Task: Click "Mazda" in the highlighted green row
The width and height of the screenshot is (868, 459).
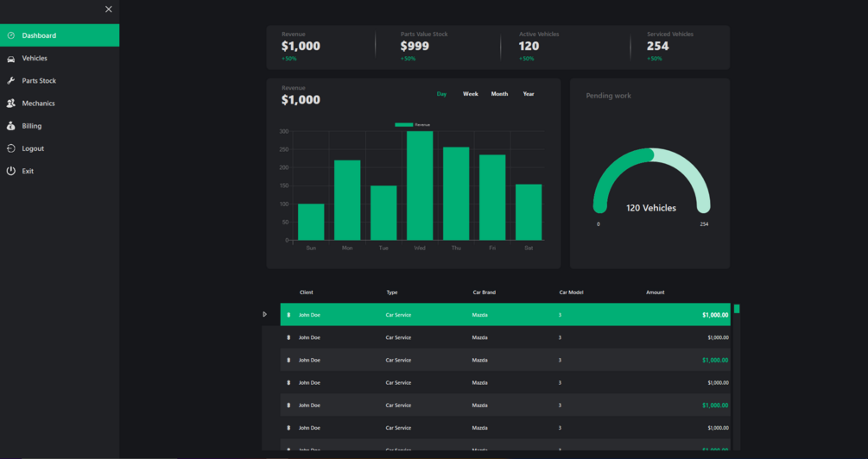Action: (480, 315)
